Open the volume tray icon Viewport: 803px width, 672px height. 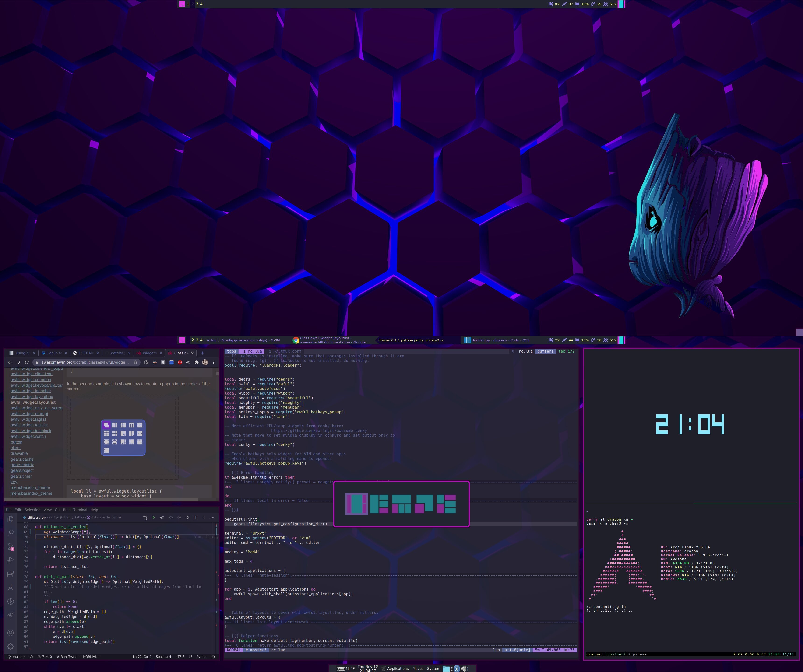pyautogui.click(x=465, y=668)
